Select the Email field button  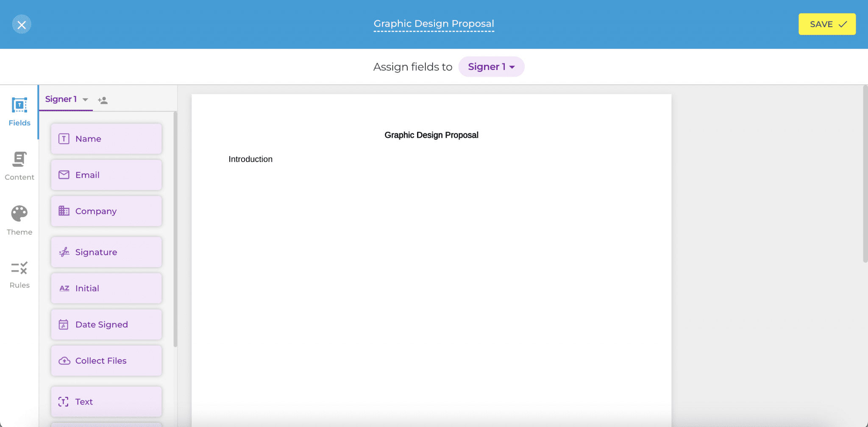click(106, 175)
